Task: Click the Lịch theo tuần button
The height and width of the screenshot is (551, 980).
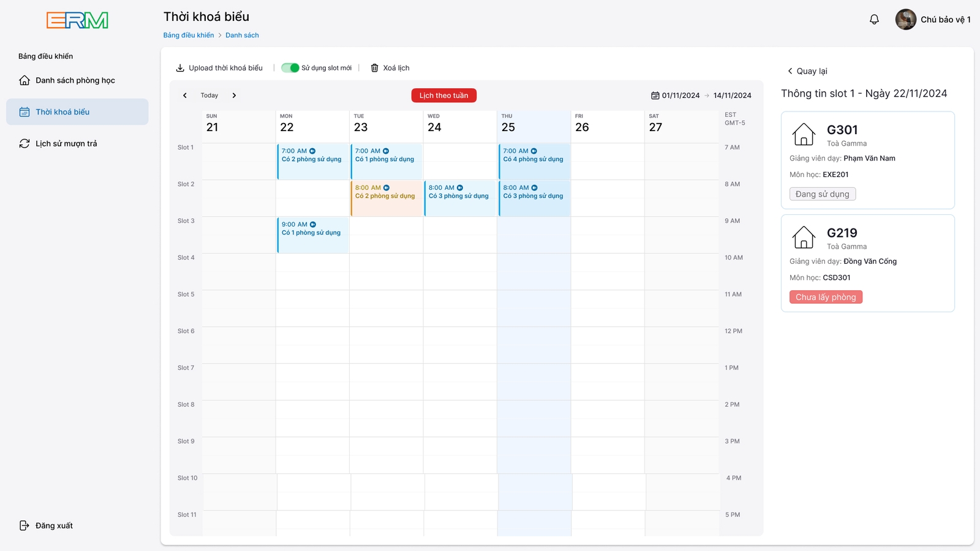Action: point(444,96)
